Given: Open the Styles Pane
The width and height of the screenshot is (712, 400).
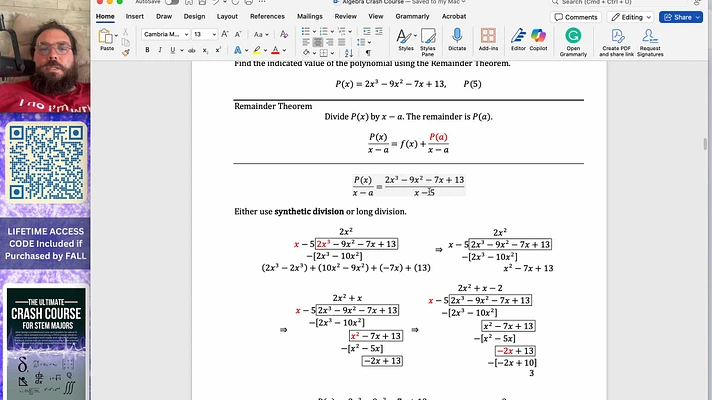Looking at the screenshot, I should pyautogui.click(x=427, y=42).
